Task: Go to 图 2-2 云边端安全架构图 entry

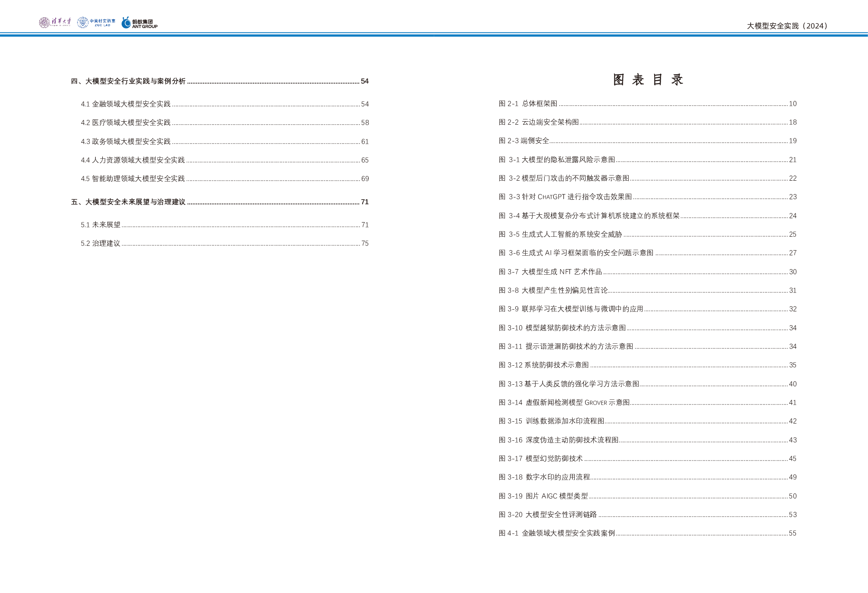Action: 539,122
